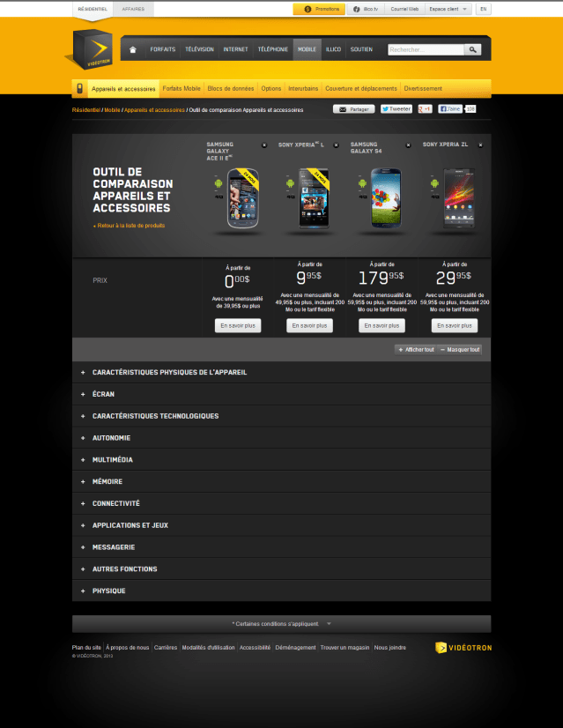
Task: Expand the Écran section
Action: 103,394
